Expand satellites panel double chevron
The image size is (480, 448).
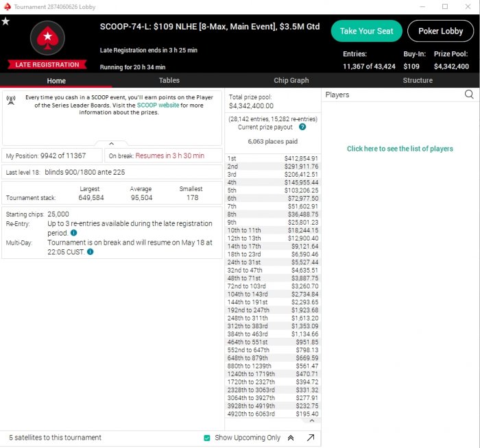291,438
